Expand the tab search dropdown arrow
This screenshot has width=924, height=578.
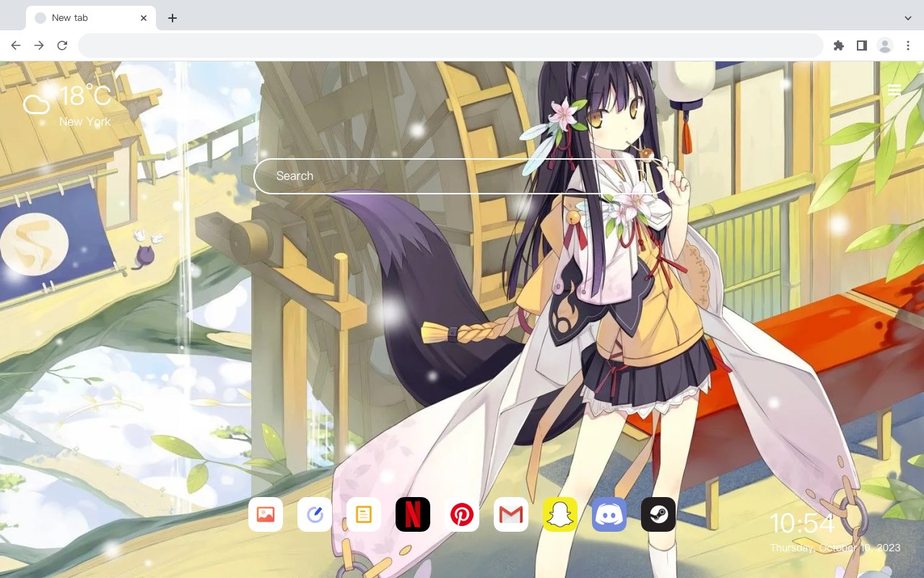tap(908, 18)
